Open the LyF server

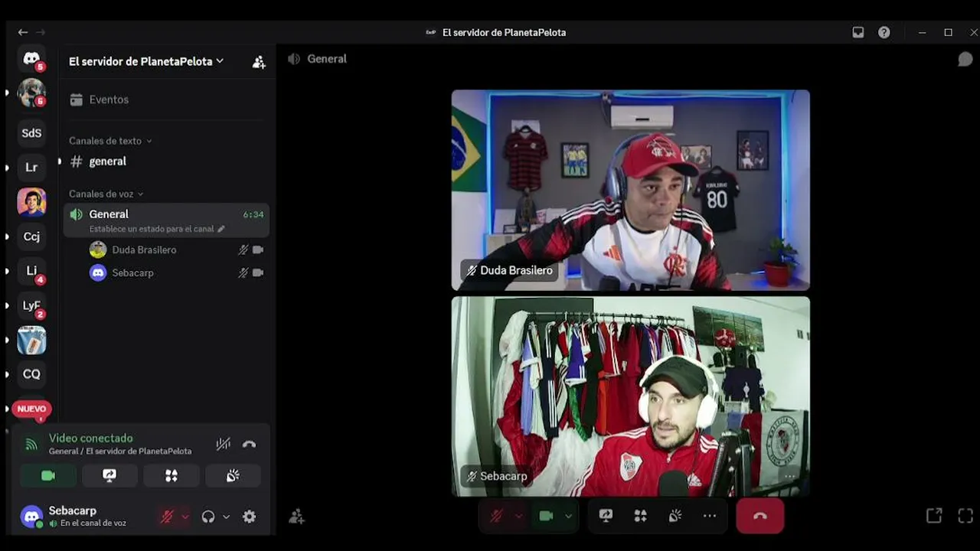click(31, 305)
